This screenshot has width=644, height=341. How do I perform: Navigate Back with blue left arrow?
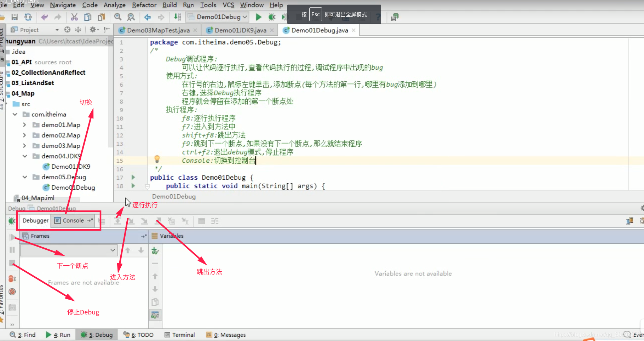pos(148,17)
